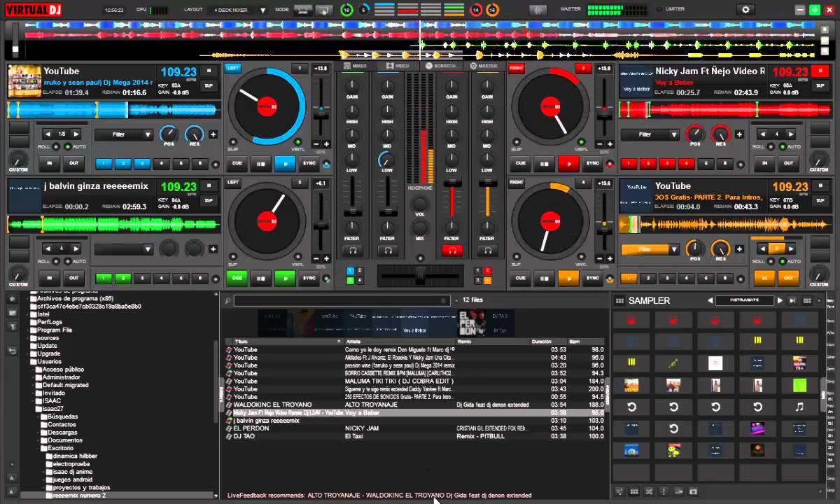840x504 pixels.
Task: Set loop OUT on orange deck 4
Action: click(x=789, y=278)
